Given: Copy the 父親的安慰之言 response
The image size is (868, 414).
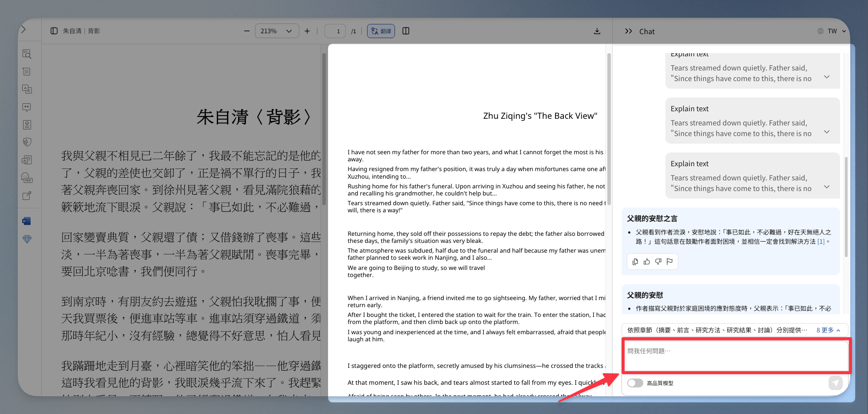Looking at the screenshot, I should (x=635, y=262).
